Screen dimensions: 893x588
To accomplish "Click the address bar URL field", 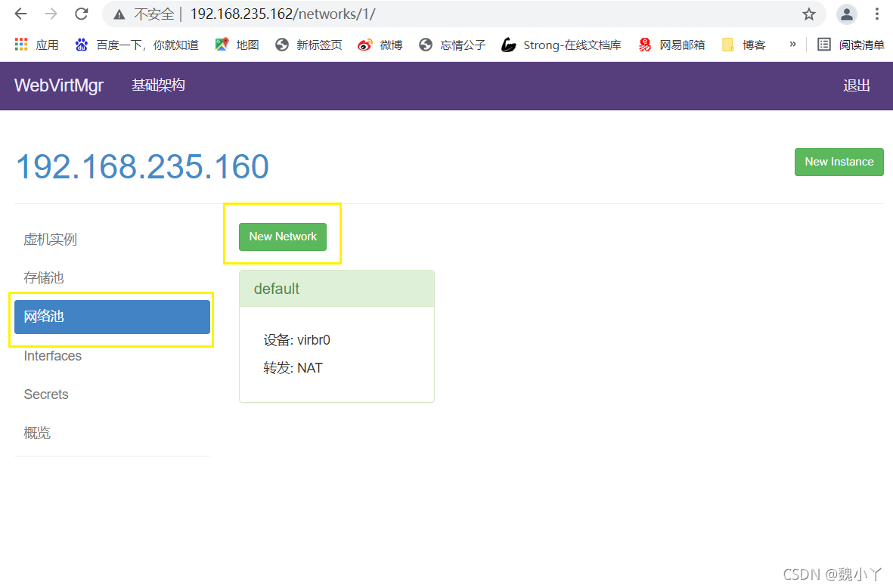I will [x=464, y=14].
